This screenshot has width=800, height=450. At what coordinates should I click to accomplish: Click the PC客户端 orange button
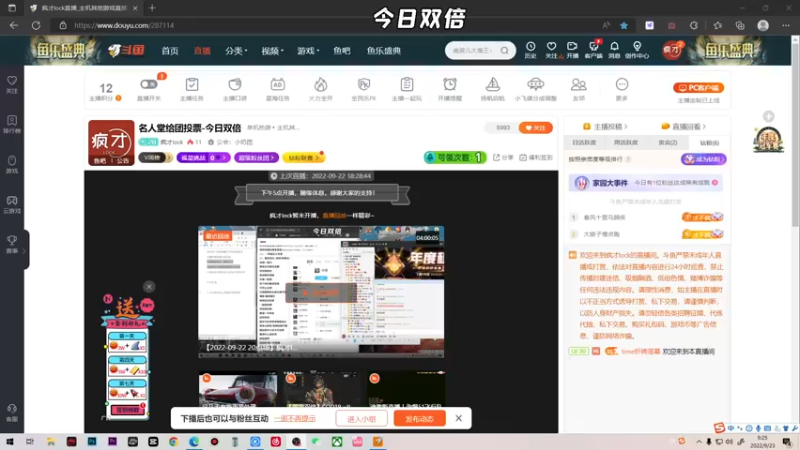(x=698, y=88)
